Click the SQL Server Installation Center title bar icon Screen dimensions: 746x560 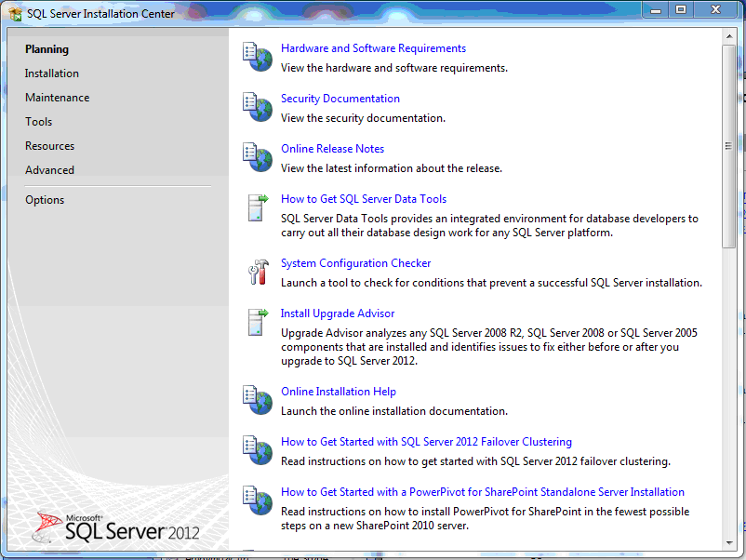point(16,14)
